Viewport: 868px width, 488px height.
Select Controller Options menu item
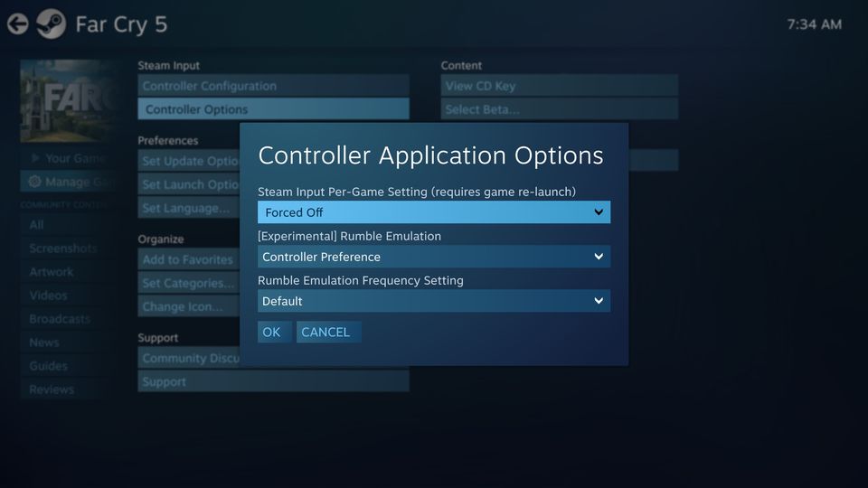(273, 109)
